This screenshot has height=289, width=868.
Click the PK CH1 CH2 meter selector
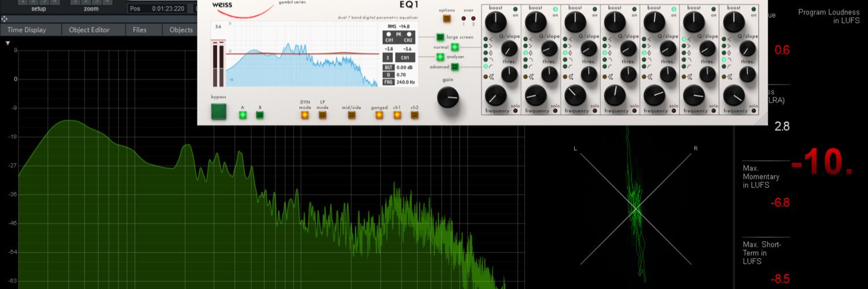coord(399,37)
